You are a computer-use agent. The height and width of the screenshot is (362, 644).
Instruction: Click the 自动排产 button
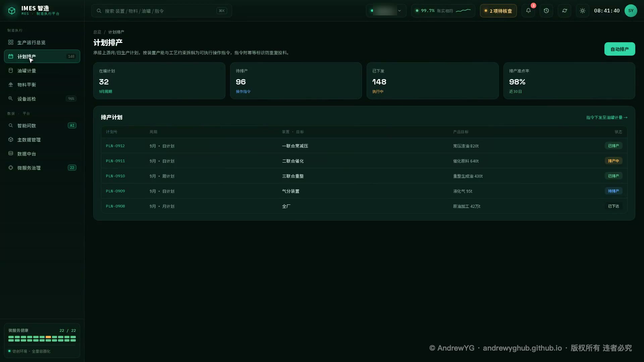coord(620,49)
